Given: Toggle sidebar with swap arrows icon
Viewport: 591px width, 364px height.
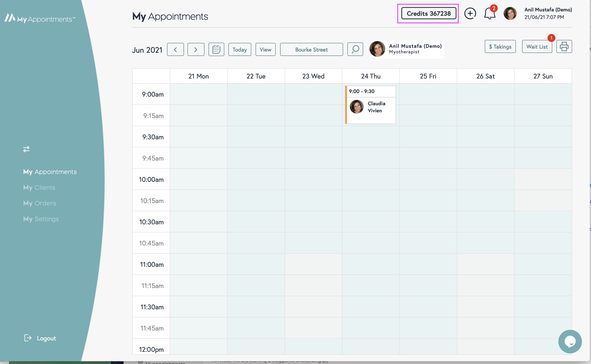Looking at the screenshot, I should pos(26,149).
